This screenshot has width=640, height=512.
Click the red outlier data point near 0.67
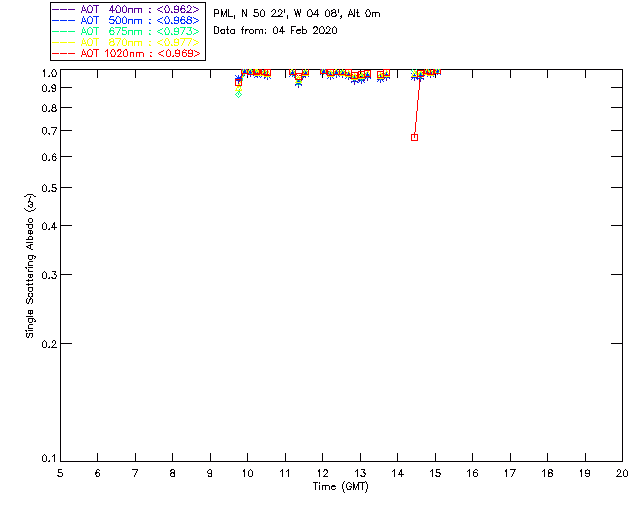coord(414,138)
